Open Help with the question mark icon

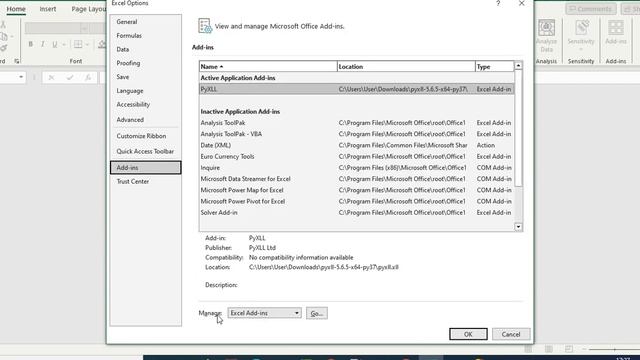click(x=498, y=3)
